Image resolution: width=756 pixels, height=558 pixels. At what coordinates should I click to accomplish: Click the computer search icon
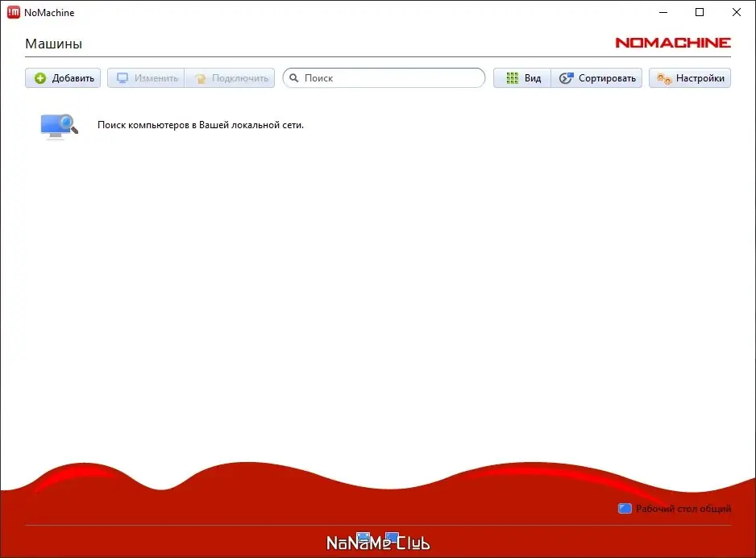60,126
